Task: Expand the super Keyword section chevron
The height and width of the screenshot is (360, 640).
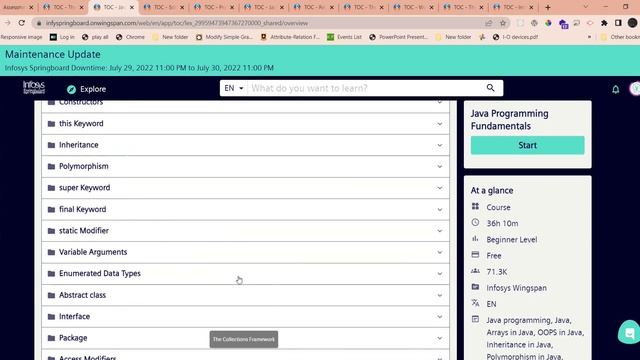Action: coord(440,188)
